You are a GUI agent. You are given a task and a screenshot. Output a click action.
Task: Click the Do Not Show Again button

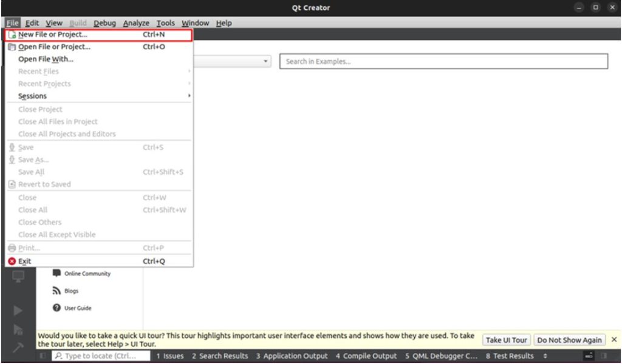pyautogui.click(x=569, y=340)
